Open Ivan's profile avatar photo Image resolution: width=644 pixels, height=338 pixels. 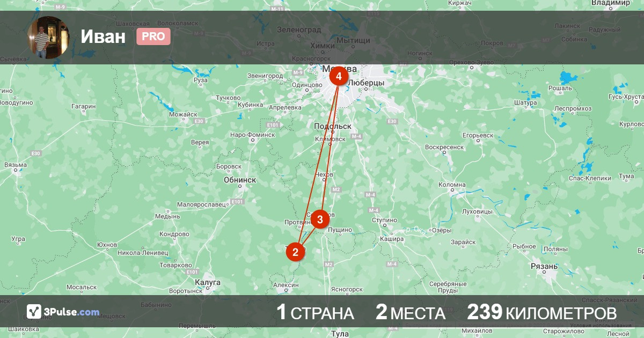pyautogui.click(x=48, y=37)
